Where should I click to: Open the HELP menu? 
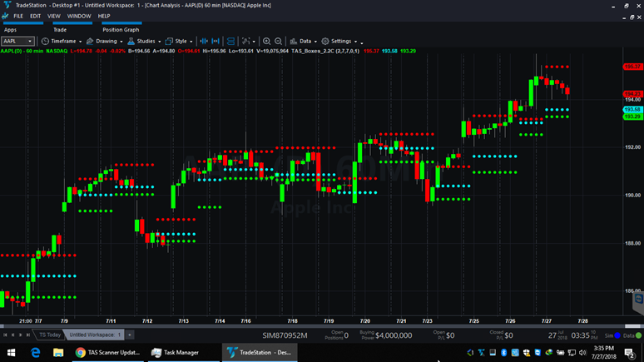104,16
